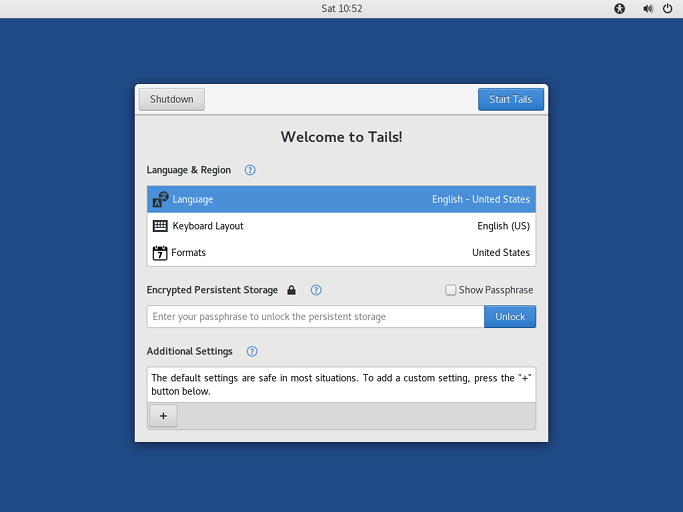This screenshot has width=683, height=512.
Task: Click the volume icon in top bar
Action: [647, 8]
